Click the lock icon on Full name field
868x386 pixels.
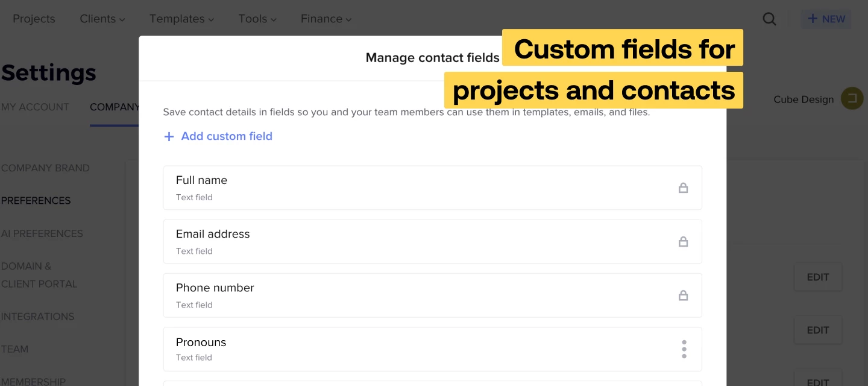[x=684, y=188]
